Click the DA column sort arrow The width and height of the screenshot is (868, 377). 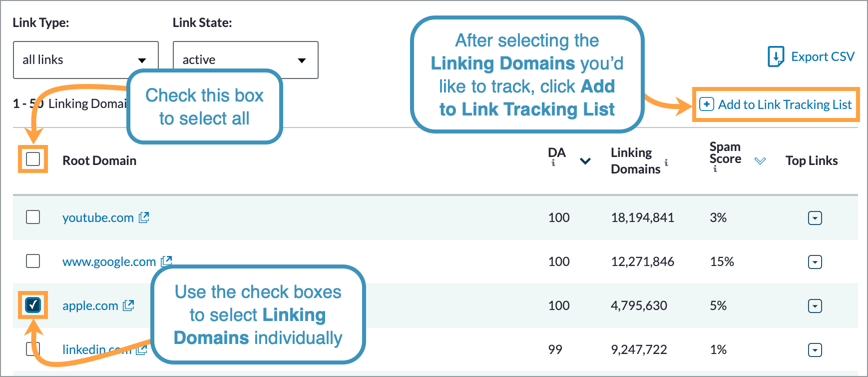584,161
